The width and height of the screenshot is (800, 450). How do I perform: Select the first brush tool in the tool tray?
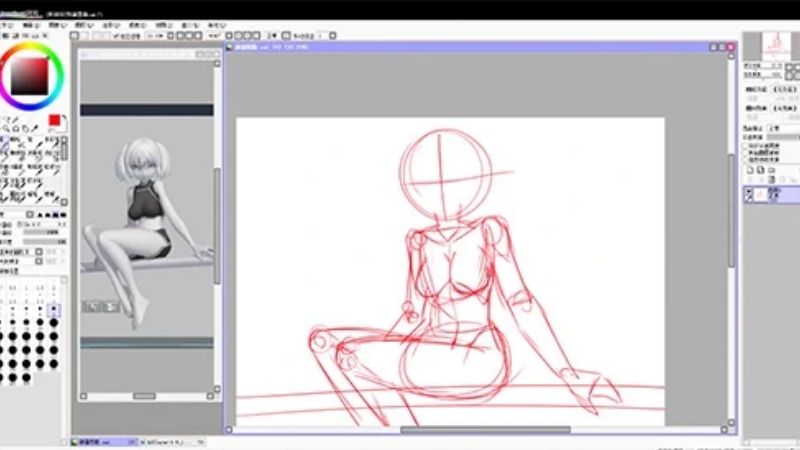[x=5, y=144]
